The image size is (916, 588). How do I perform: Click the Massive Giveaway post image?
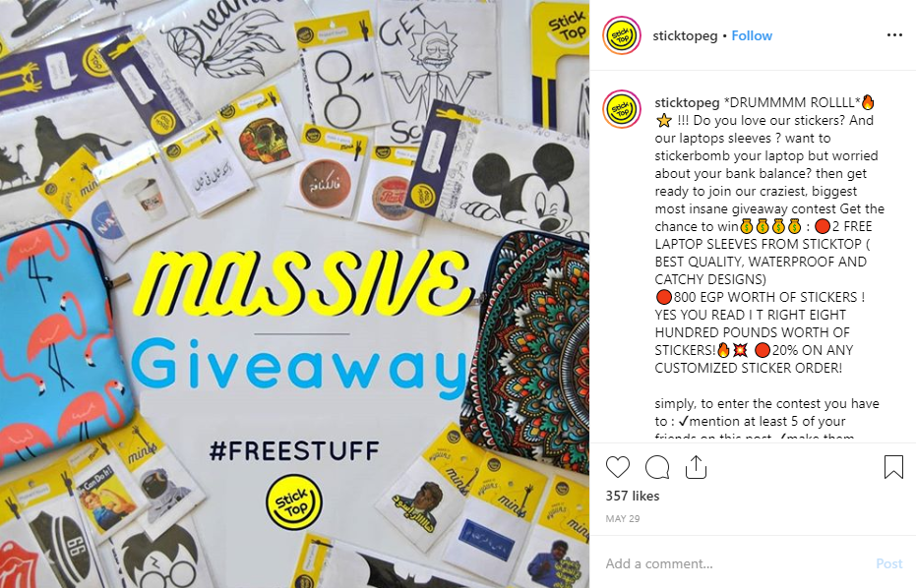pos(294,294)
